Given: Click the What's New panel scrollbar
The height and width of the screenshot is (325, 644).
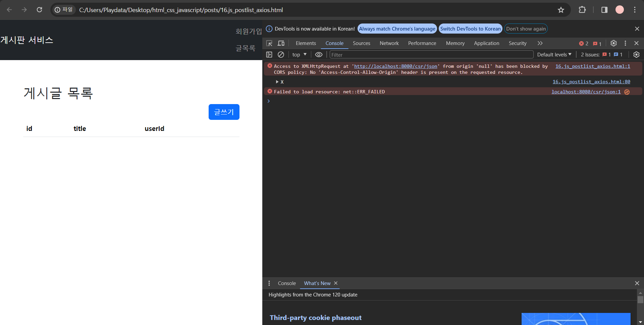Looking at the screenshot, I should click(x=640, y=299).
